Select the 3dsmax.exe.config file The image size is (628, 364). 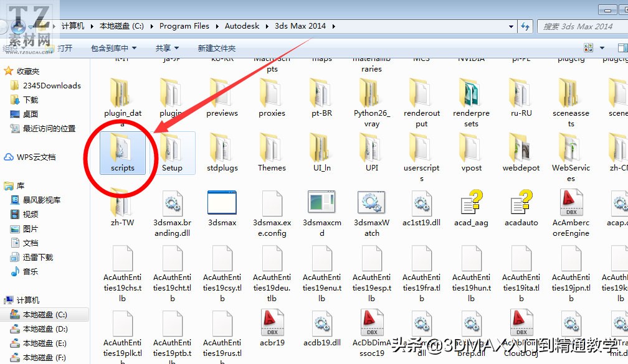click(x=272, y=213)
